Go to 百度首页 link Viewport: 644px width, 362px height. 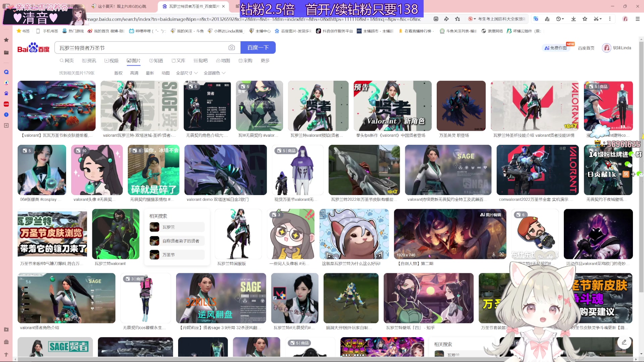pyautogui.click(x=586, y=48)
